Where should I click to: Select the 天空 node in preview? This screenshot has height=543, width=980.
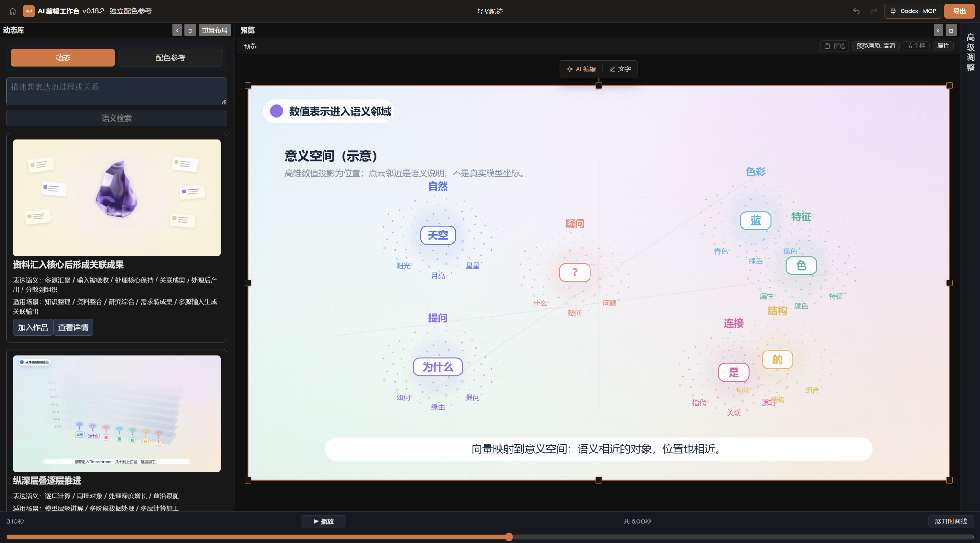438,236
